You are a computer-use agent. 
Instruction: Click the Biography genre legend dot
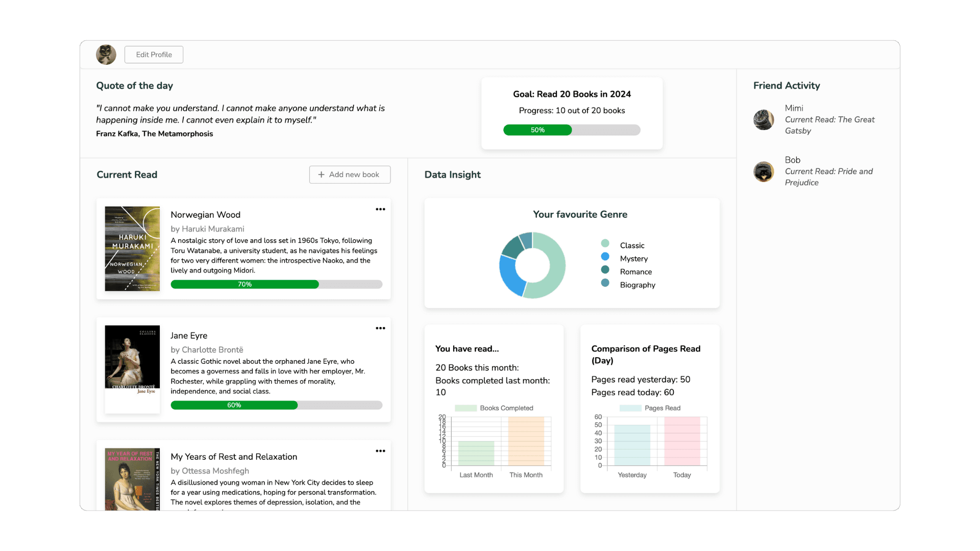point(605,283)
